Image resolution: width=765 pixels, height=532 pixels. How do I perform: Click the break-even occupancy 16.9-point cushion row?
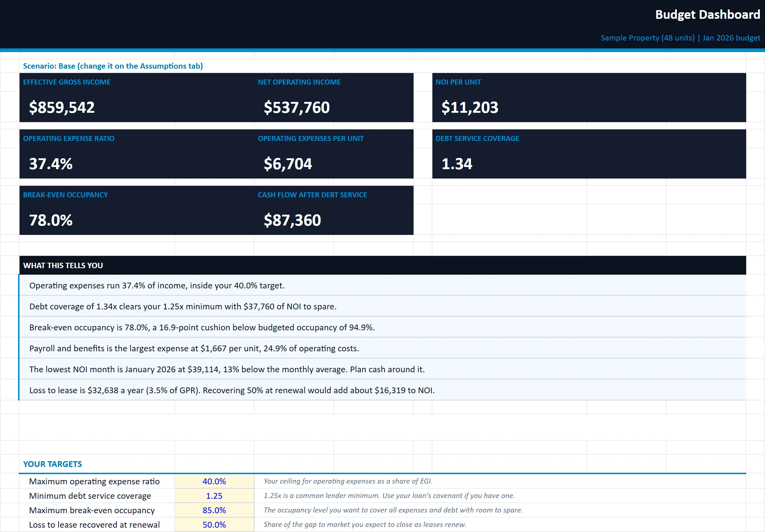[382, 327]
